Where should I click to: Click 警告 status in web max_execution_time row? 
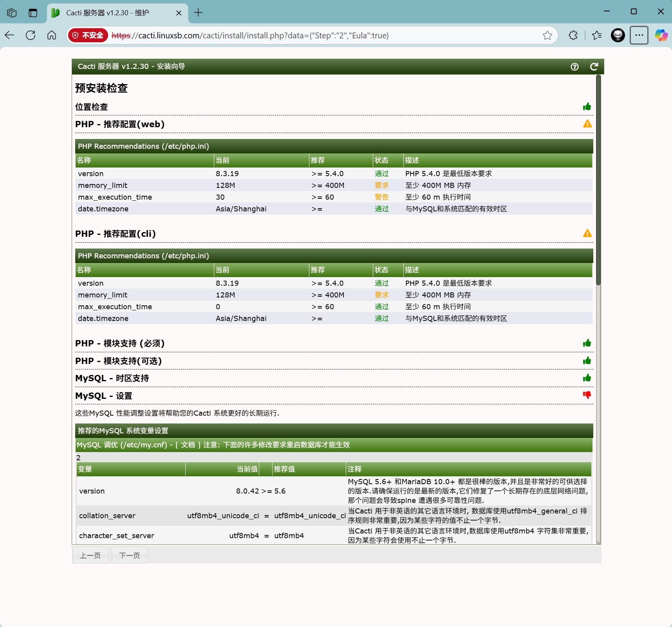pyautogui.click(x=382, y=197)
